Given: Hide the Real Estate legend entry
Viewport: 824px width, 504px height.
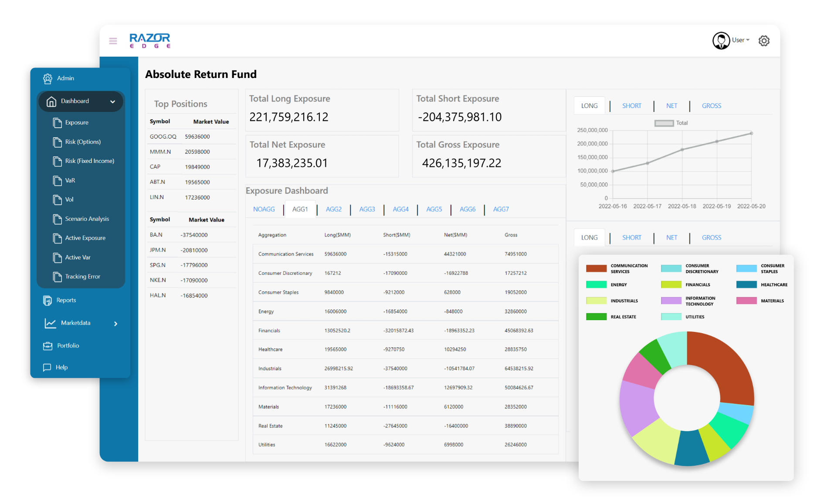Looking at the screenshot, I should 596,317.
